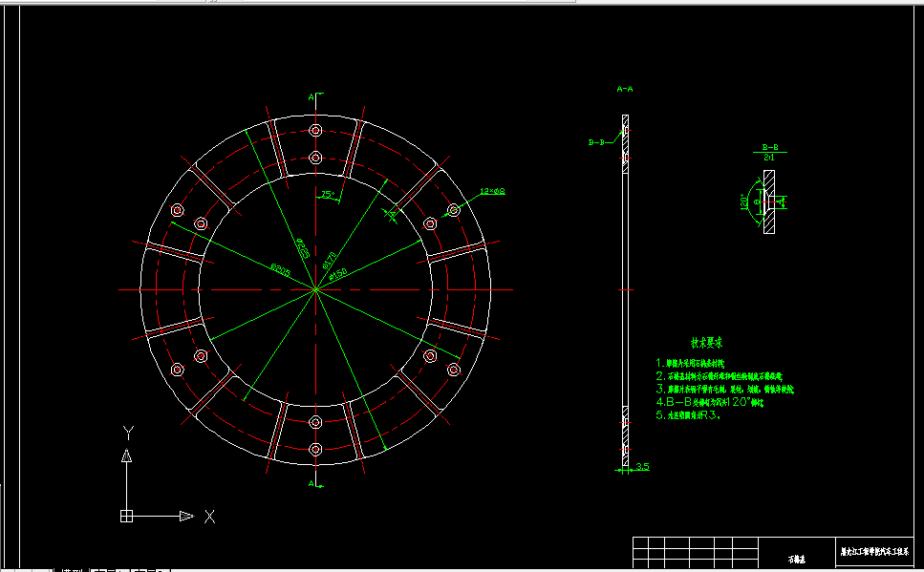Image resolution: width=924 pixels, height=572 pixels.
Task: Click the 技术要求 heading
Action: [706, 343]
